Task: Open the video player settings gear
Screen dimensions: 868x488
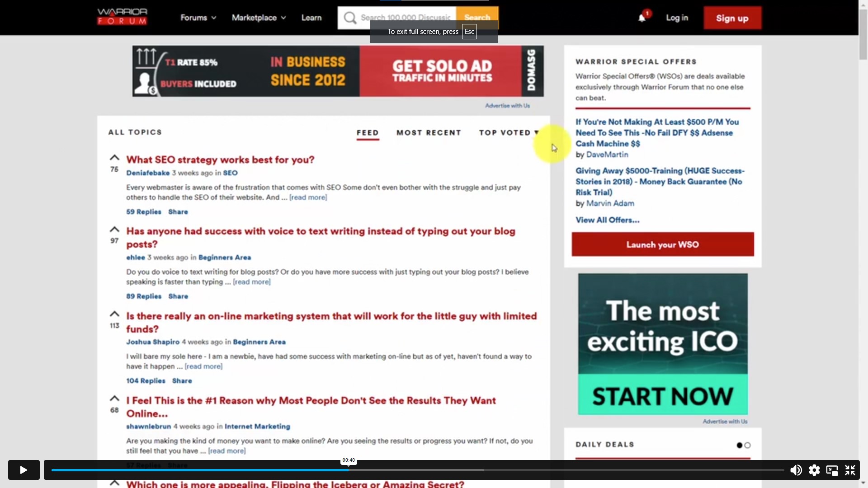Action: point(814,470)
